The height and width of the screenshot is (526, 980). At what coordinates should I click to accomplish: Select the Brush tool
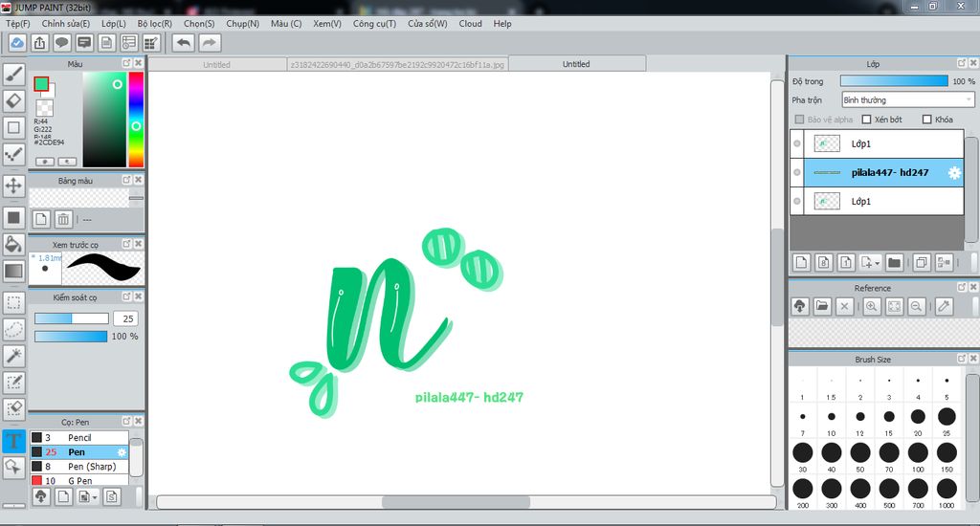[13, 75]
